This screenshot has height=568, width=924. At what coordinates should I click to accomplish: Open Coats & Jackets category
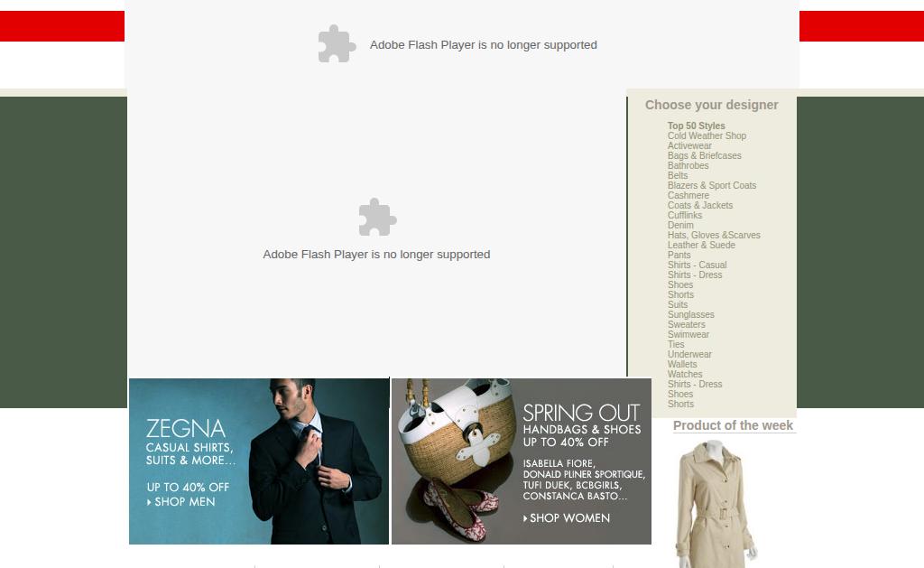click(x=700, y=205)
